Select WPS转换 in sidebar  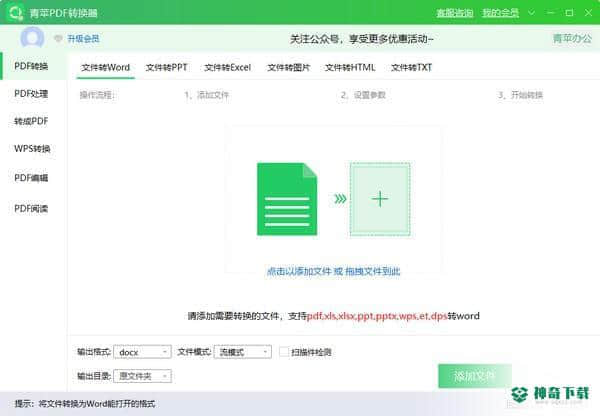33,148
